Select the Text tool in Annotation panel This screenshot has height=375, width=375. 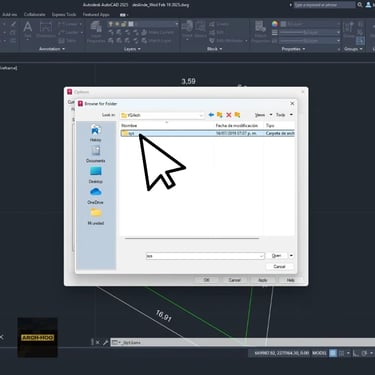pos(28,29)
